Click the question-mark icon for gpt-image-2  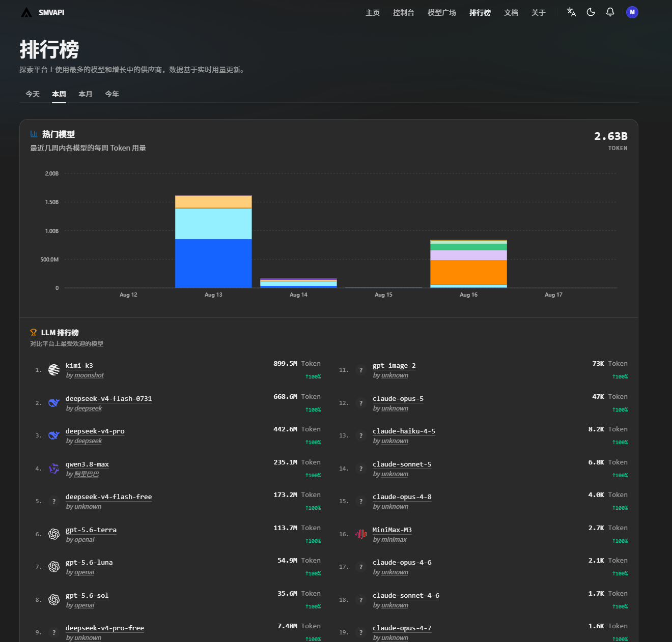point(361,370)
